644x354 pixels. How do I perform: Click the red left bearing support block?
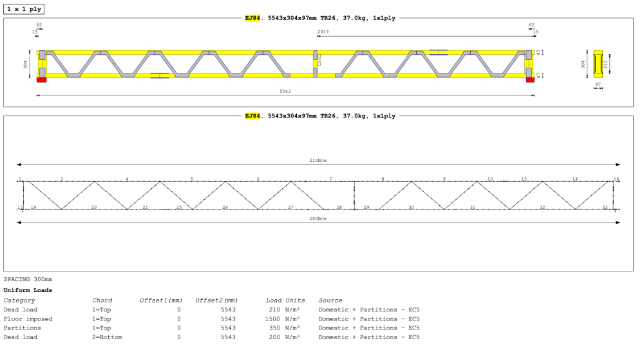41,80
